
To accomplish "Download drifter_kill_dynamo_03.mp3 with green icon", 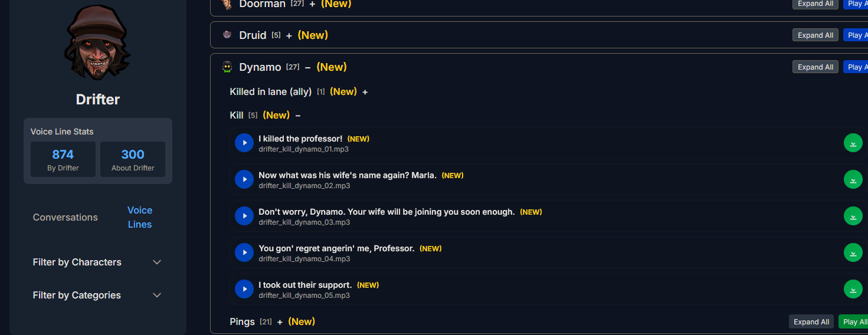I will pyautogui.click(x=853, y=216).
